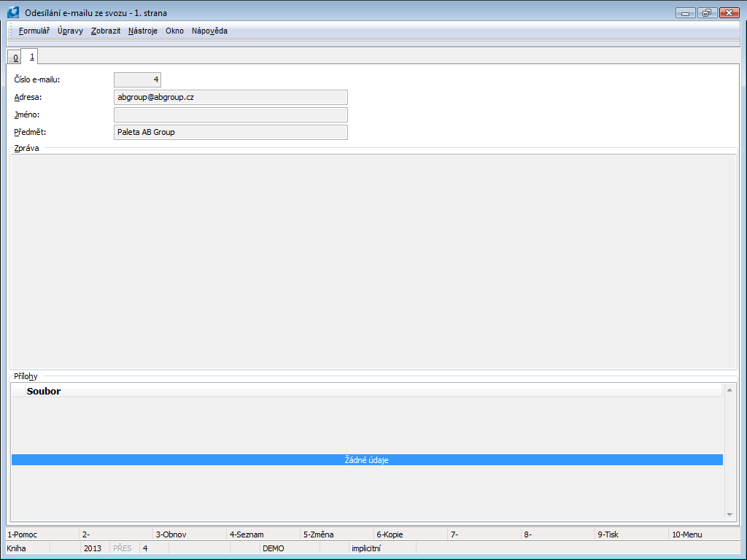Click implicitní in the status bar
Viewport: 747px width, 560px height.
pyautogui.click(x=366, y=548)
